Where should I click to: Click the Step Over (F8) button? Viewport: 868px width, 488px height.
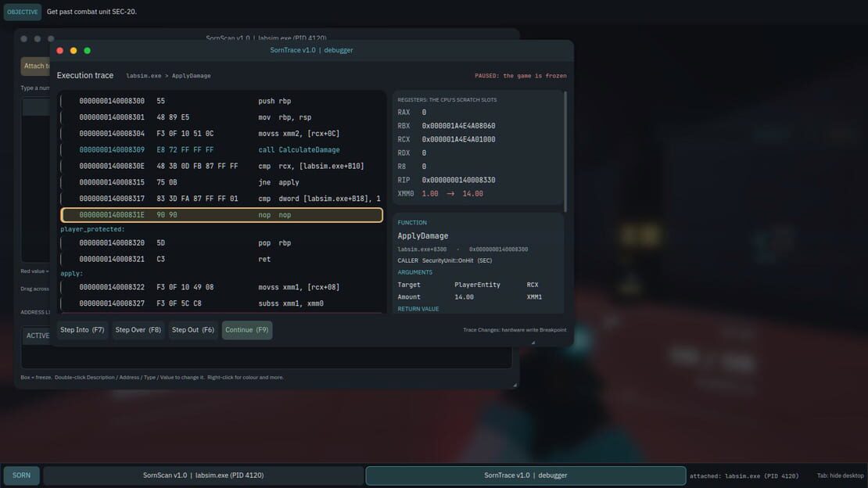[138, 330]
